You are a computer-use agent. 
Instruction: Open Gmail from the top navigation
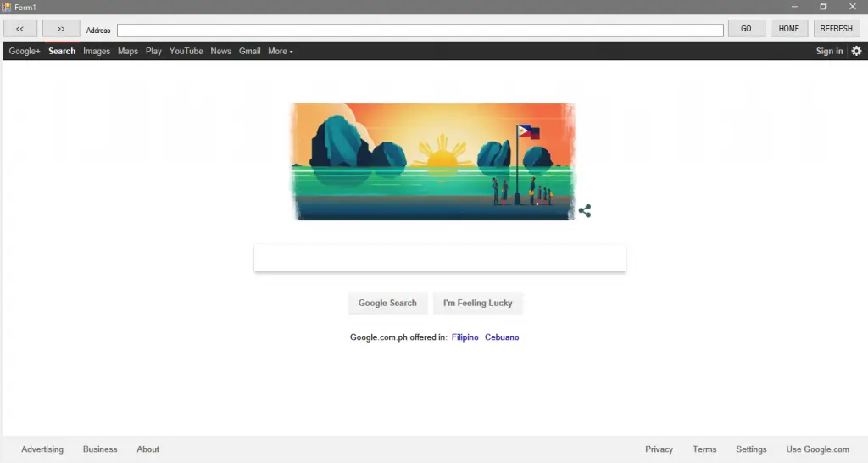[250, 51]
